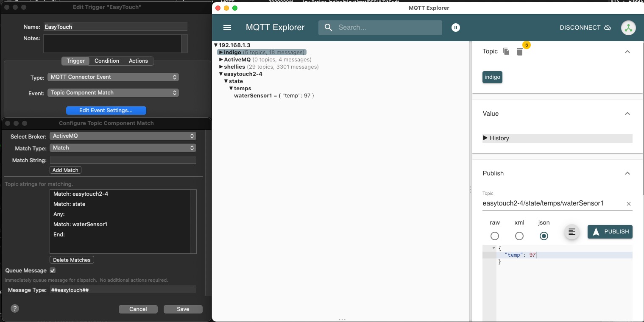
Task: Open the Match Type dropdown
Action: tap(123, 148)
